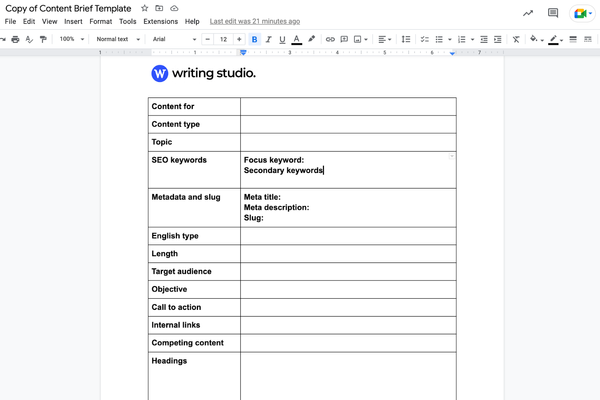Toggle Underline formatting
The image size is (600, 400).
[x=282, y=39]
